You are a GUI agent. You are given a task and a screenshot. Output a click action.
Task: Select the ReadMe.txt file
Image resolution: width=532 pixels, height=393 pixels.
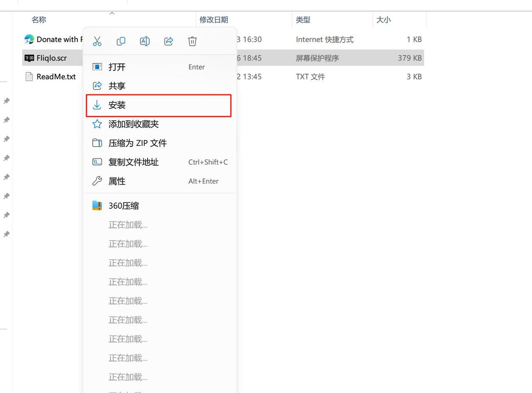click(56, 76)
